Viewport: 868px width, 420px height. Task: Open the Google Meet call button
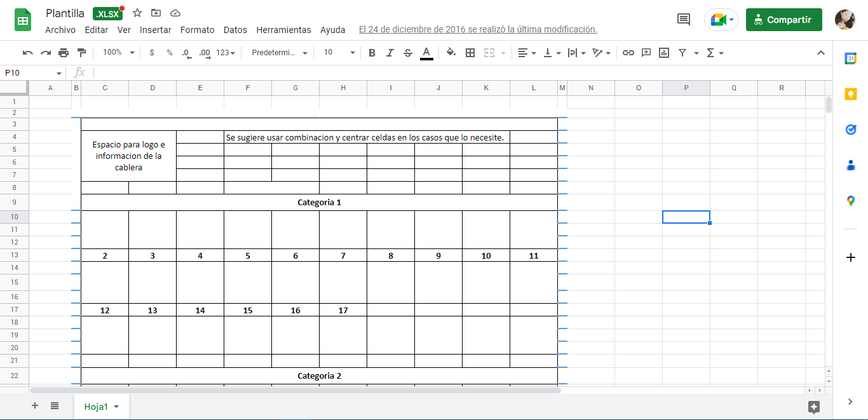coord(721,20)
